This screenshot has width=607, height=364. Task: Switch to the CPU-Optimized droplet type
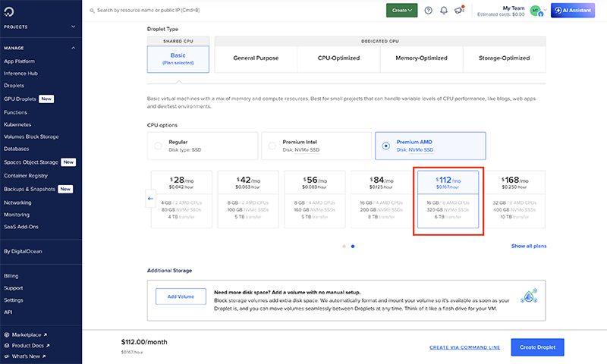point(339,58)
